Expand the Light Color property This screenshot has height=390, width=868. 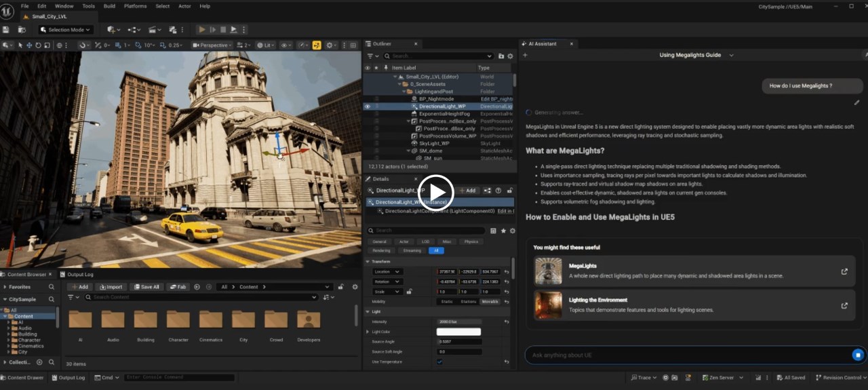(x=368, y=332)
